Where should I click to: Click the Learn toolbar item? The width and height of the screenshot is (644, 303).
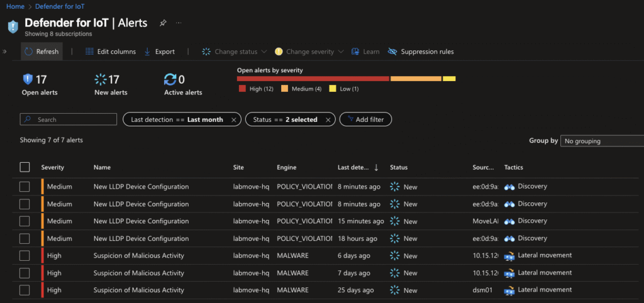click(x=365, y=52)
